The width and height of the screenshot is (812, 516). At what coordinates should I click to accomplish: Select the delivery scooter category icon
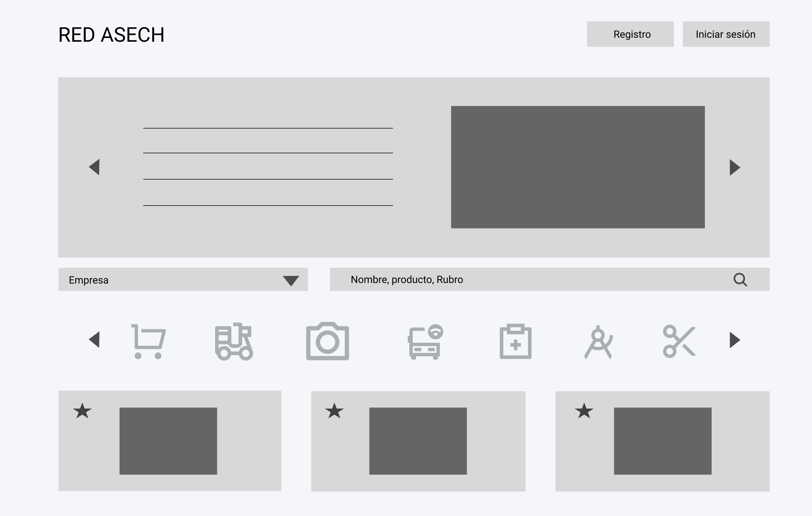[x=234, y=341]
